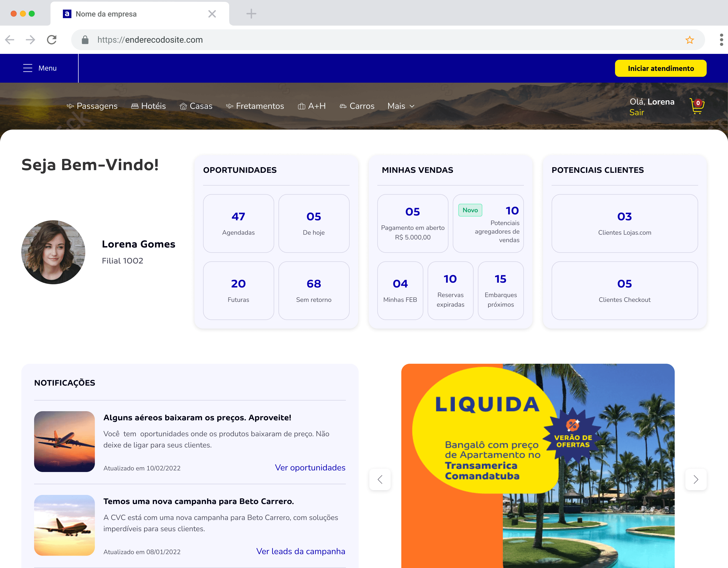Image resolution: width=728 pixels, height=568 pixels.
Task: Bookmark page with star icon
Action: click(x=689, y=40)
